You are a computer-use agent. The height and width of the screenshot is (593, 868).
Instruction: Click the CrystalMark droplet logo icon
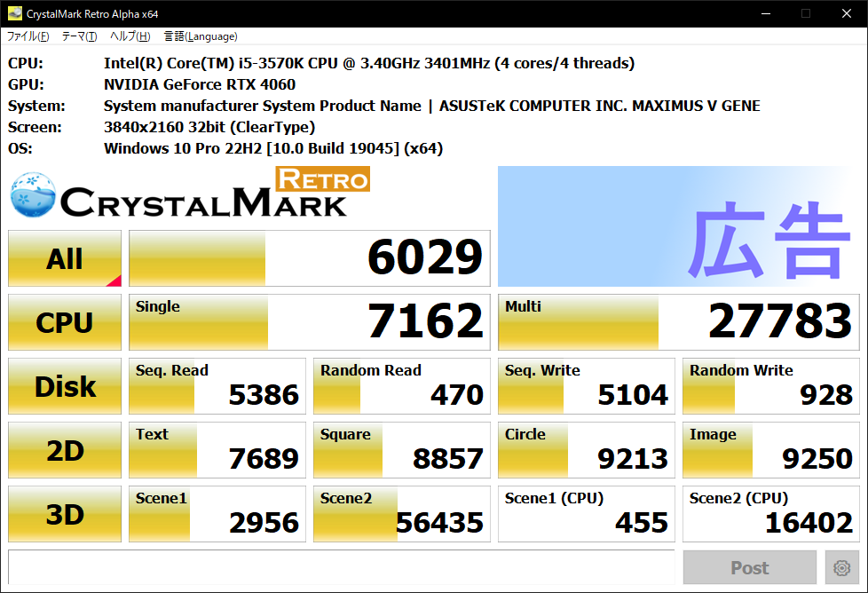pyautogui.click(x=33, y=194)
